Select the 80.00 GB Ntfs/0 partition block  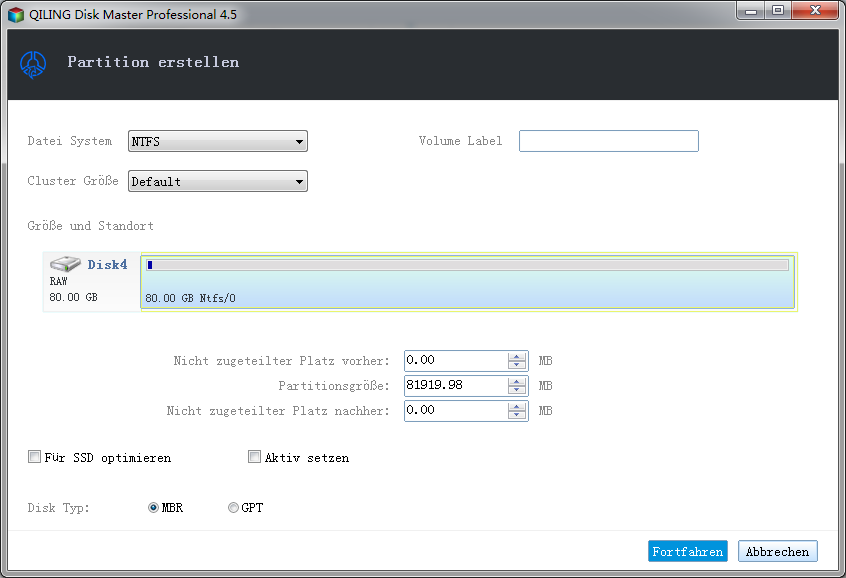click(468, 282)
